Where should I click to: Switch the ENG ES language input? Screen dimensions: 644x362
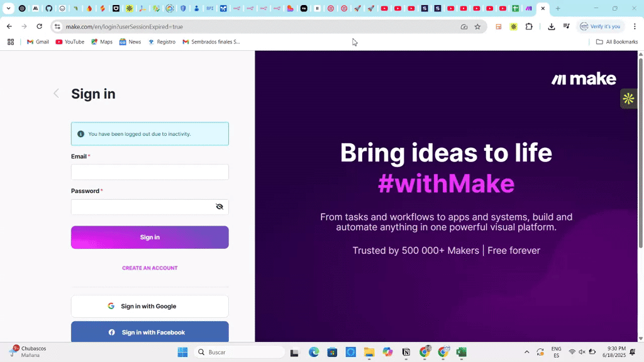coord(556,352)
